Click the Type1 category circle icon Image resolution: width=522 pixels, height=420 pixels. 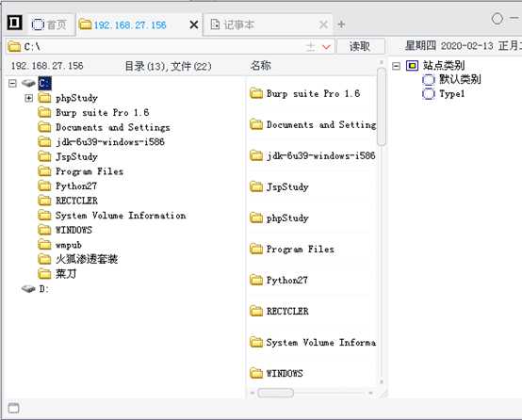tap(429, 94)
